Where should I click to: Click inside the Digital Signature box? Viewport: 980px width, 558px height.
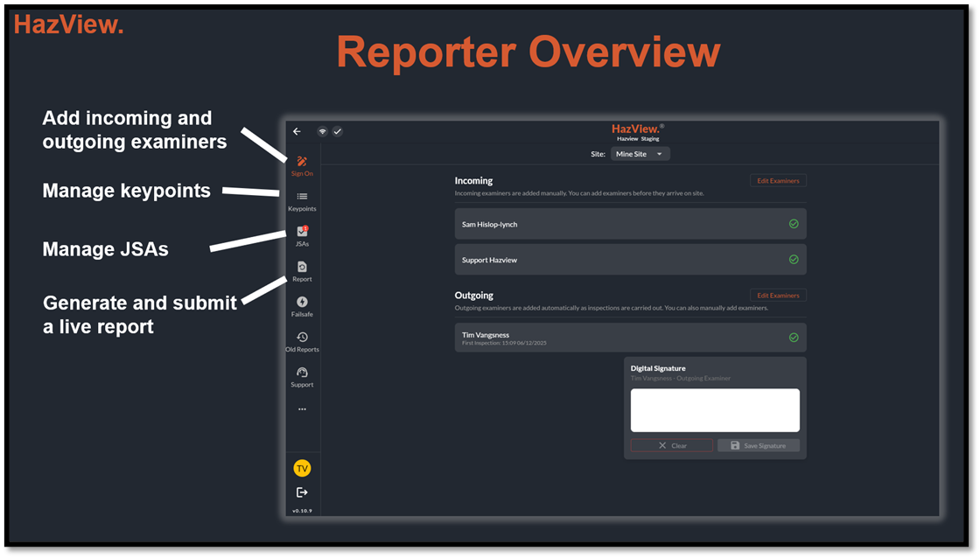point(715,410)
